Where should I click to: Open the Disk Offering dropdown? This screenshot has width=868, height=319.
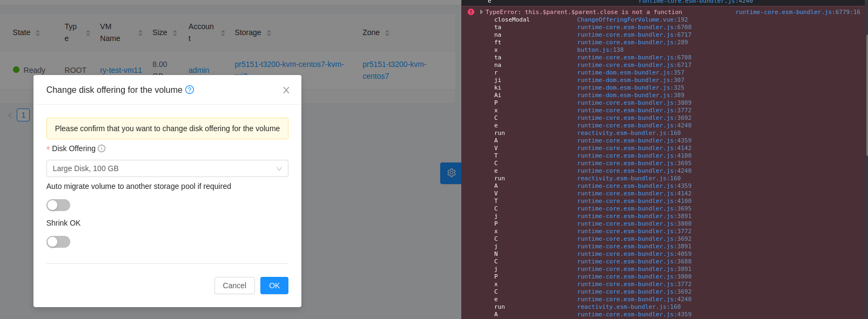(x=167, y=168)
